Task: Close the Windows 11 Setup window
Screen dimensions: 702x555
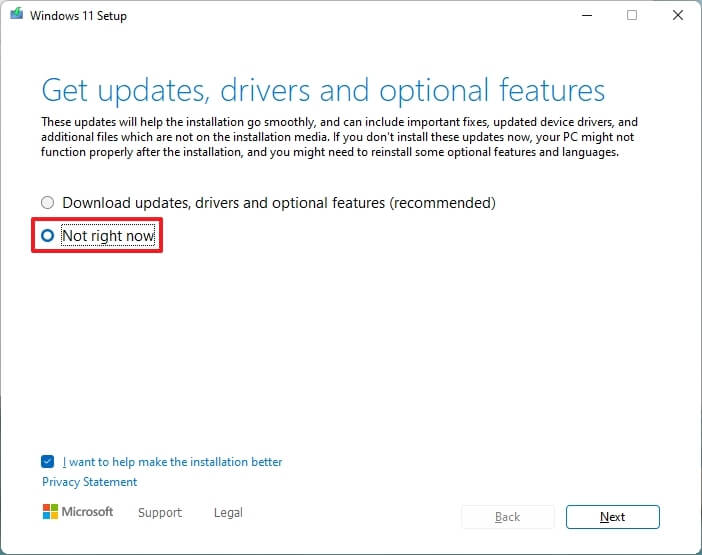Action: [677, 16]
